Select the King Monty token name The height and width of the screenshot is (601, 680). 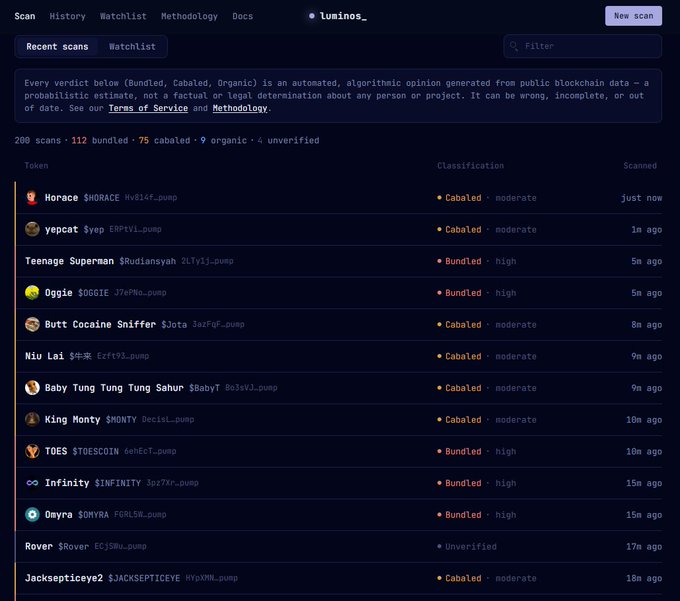pos(72,419)
